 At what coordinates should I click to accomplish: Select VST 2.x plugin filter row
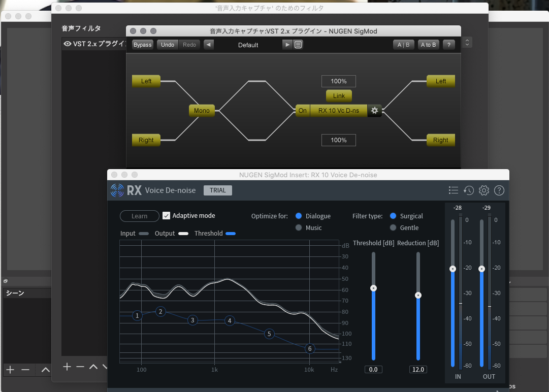pos(94,44)
